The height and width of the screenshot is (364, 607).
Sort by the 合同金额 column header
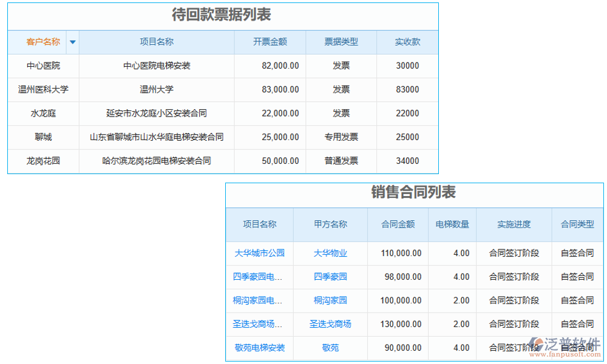pos(398,224)
